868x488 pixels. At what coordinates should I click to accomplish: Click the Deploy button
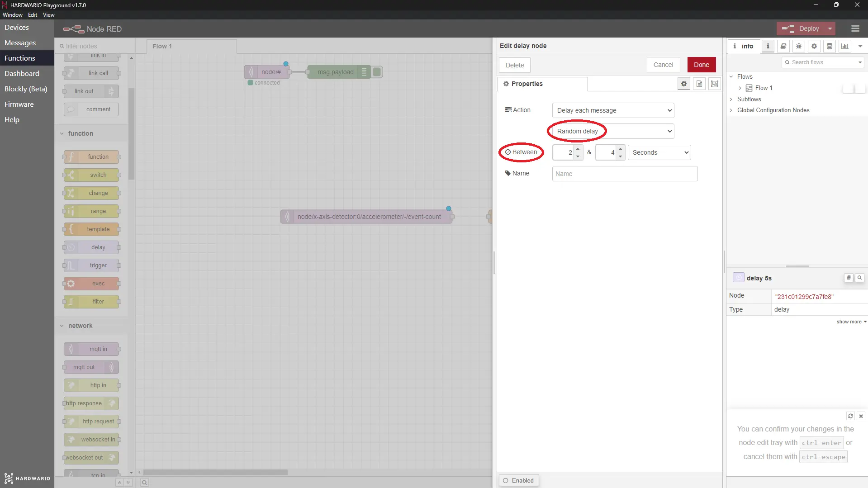click(801, 28)
